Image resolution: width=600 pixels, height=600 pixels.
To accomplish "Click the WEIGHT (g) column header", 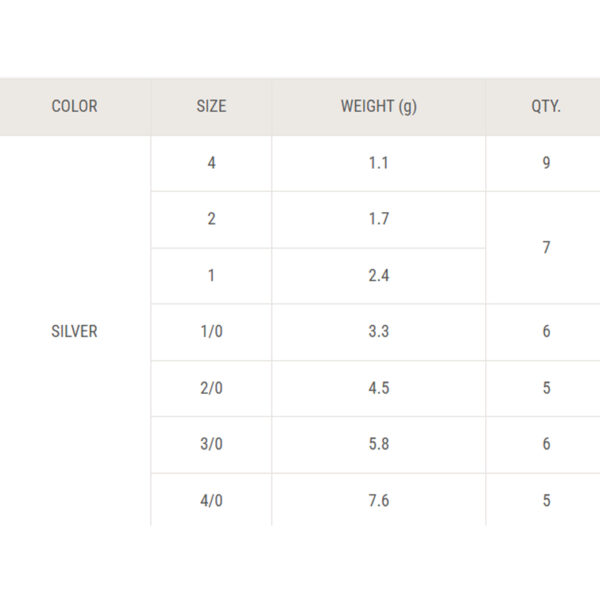I will click(379, 107).
